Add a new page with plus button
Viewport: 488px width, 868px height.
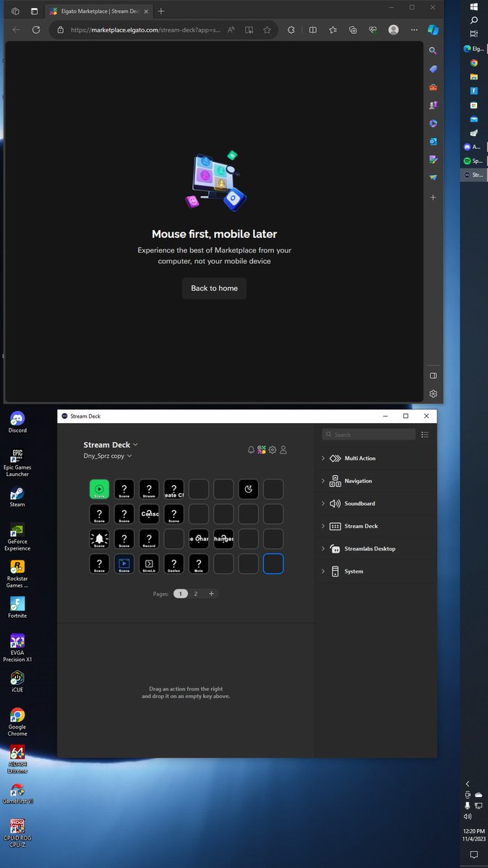(211, 594)
